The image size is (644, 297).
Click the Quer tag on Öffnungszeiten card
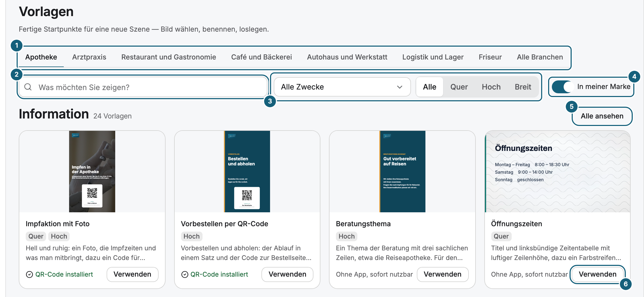pyautogui.click(x=501, y=236)
